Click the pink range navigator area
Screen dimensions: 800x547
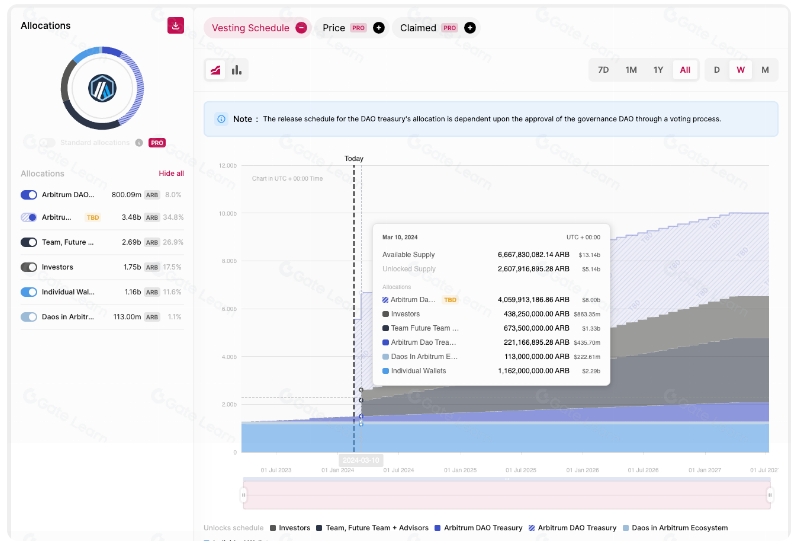(507, 494)
